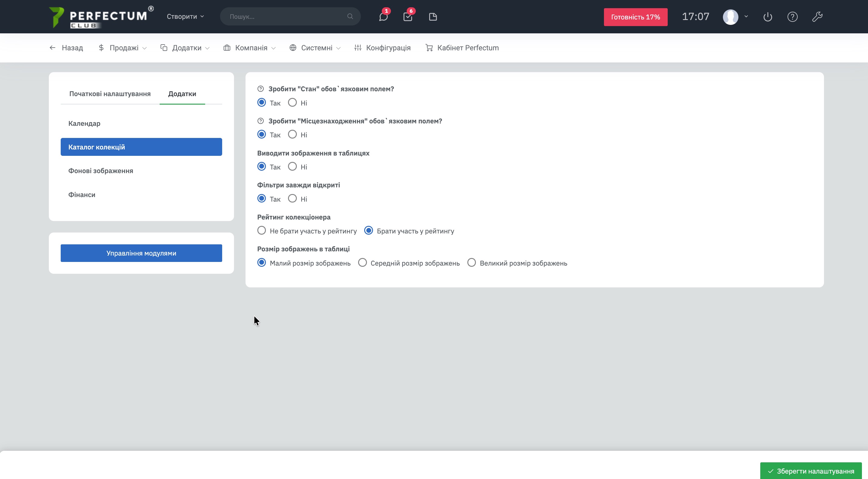Open the chat messages icon

point(383,16)
